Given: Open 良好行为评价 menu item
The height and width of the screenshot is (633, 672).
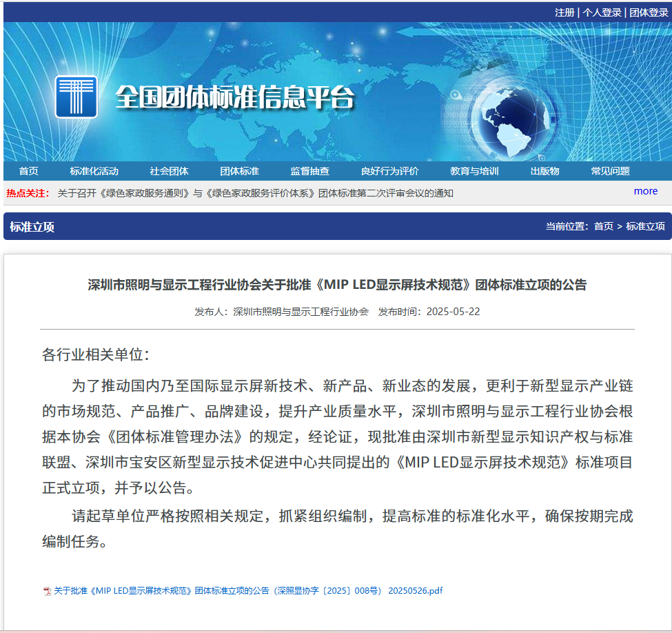Looking at the screenshot, I should click(389, 171).
